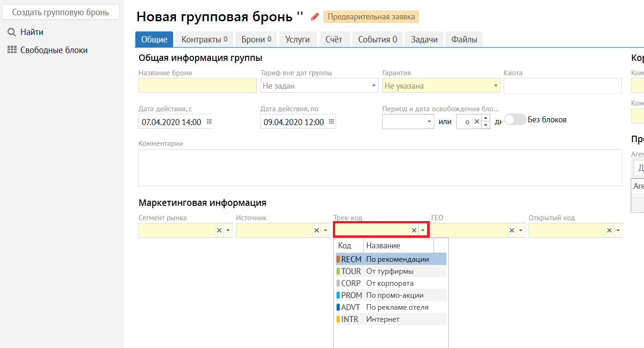Open the Счёт tab
The height and width of the screenshot is (348, 644).
[x=334, y=40]
